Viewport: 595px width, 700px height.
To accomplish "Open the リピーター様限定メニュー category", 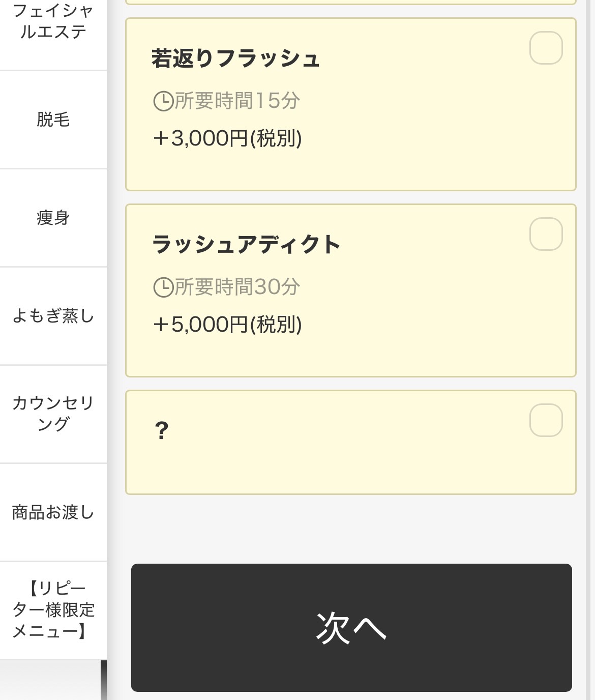I will [x=53, y=610].
